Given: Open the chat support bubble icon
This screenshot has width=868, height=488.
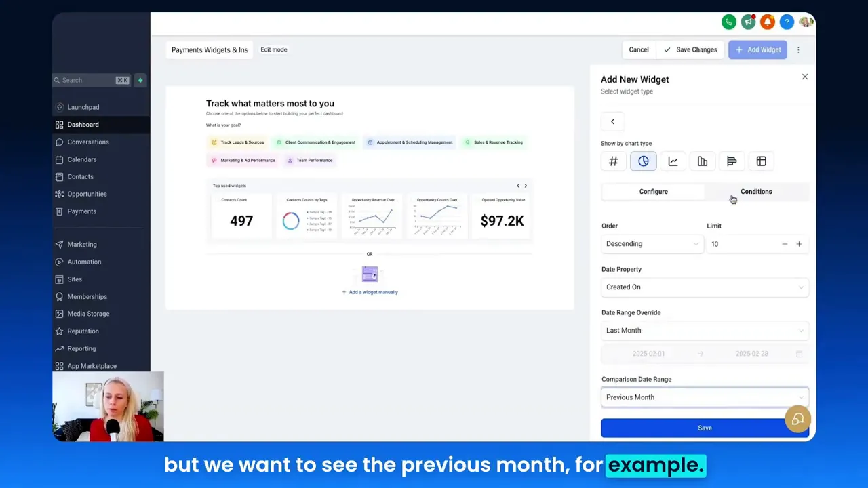Looking at the screenshot, I should click(x=797, y=420).
